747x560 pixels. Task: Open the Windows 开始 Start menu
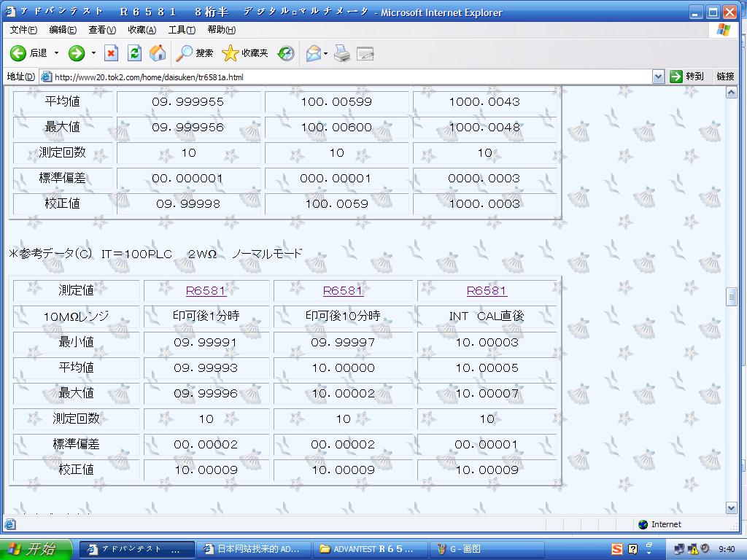click(x=36, y=549)
